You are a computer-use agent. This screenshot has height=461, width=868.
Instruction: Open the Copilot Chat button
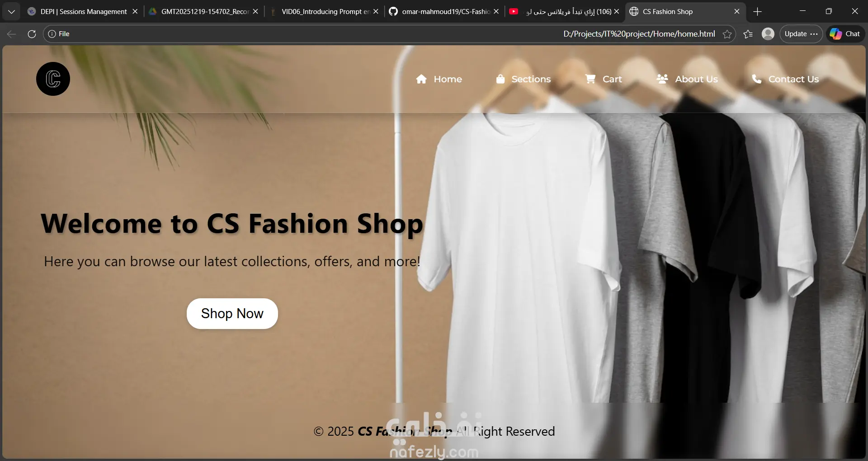click(845, 34)
